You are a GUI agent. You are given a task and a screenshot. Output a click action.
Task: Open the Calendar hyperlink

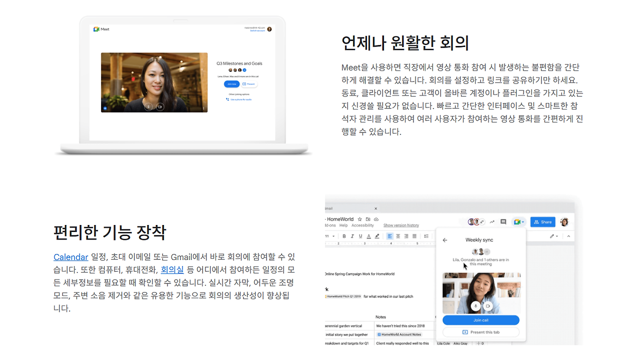71,257
